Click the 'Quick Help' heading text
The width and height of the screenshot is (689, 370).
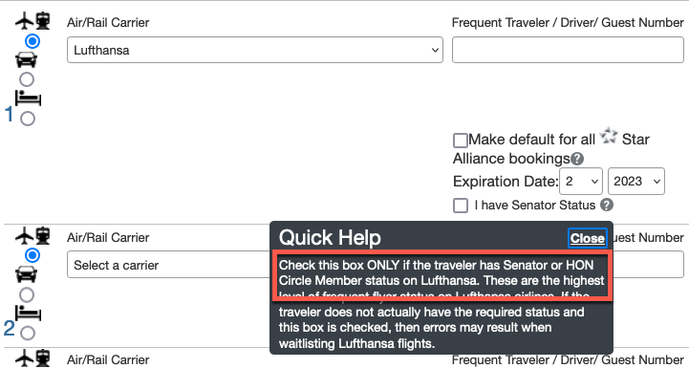(330, 238)
